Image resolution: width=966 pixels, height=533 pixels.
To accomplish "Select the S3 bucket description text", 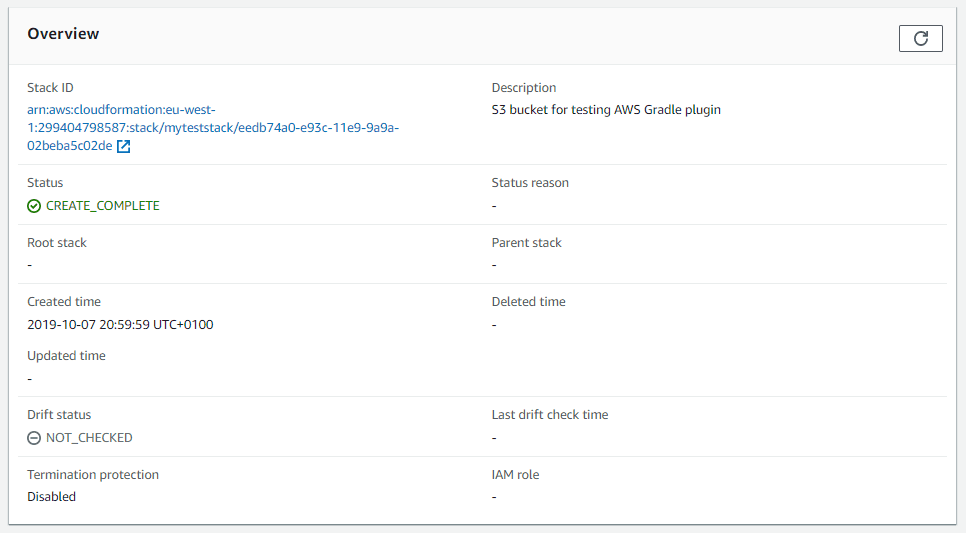I will [606, 110].
